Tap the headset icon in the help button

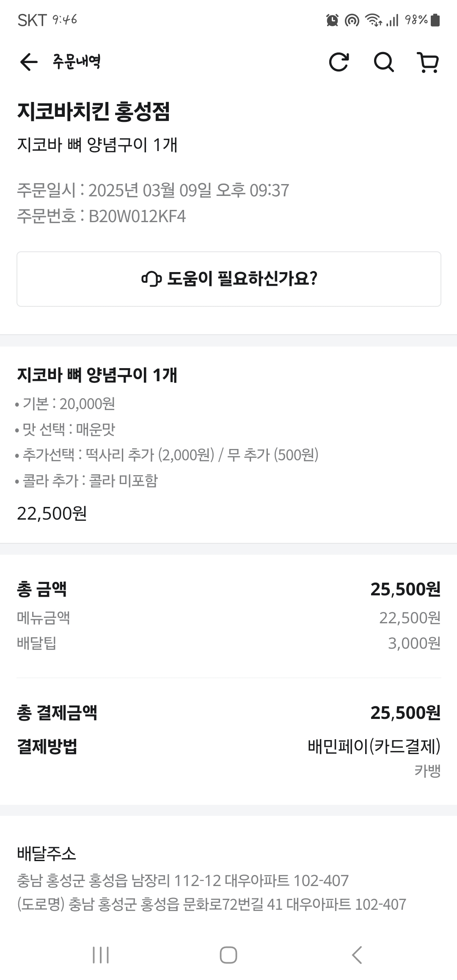click(151, 279)
